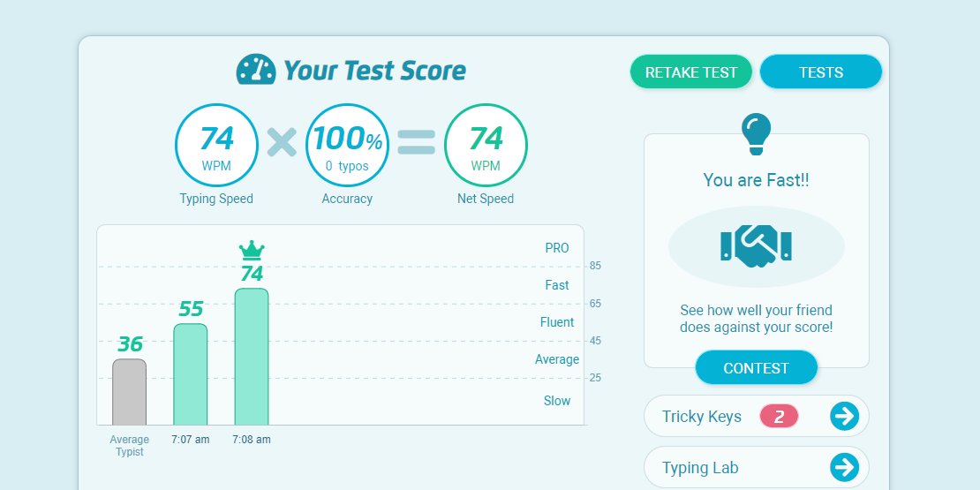Click the equals sign before Net Speed
Screen dimensions: 980x490
pos(416,142)
